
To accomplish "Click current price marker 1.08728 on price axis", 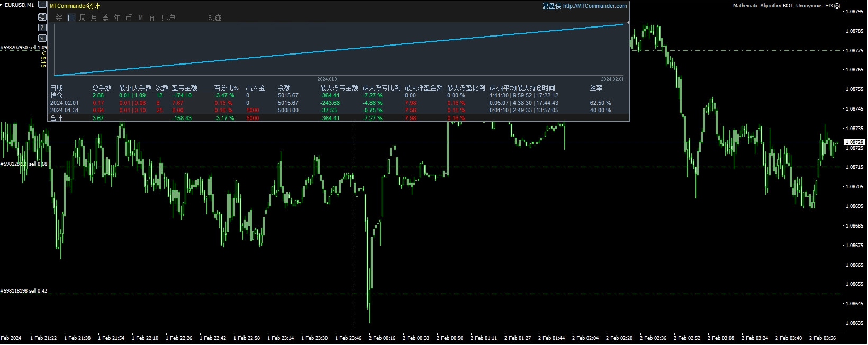I will tap(854, 142).
